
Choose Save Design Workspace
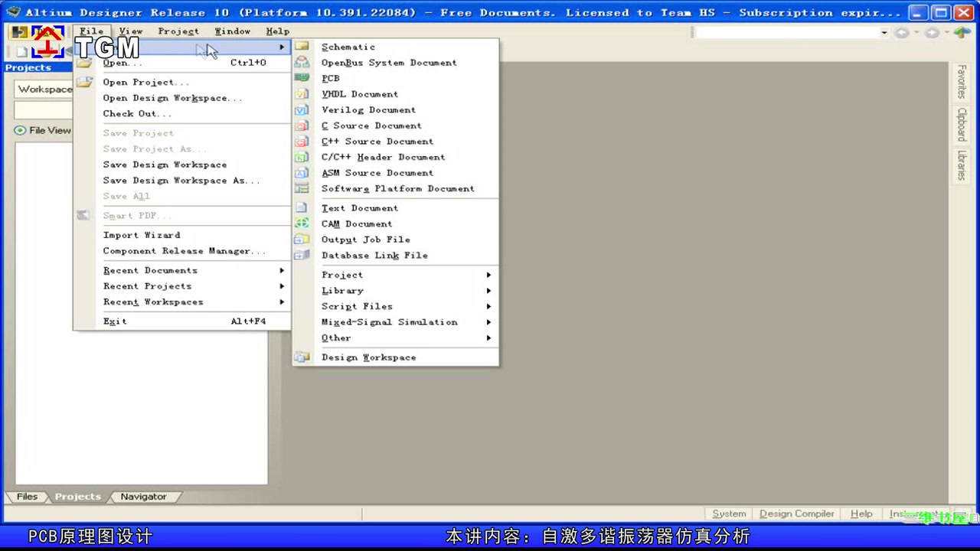point(182,165)
